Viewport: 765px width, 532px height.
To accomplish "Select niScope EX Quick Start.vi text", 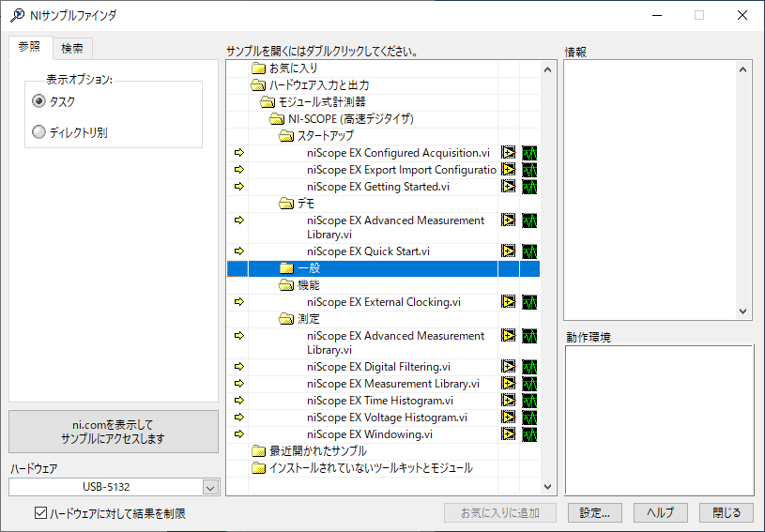I will click(368, 251).
